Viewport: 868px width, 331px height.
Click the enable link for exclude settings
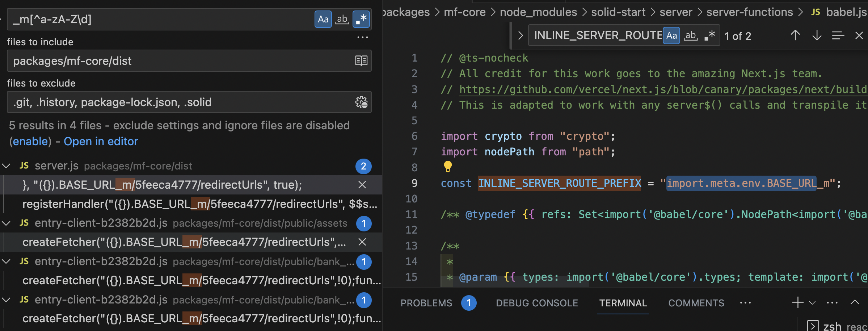coord(30,141)
